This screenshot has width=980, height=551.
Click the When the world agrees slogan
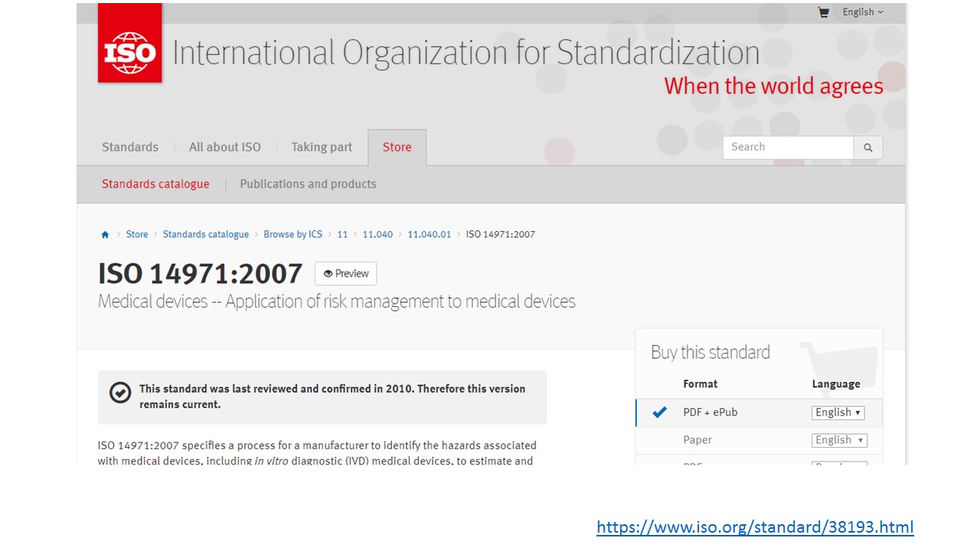774,86
